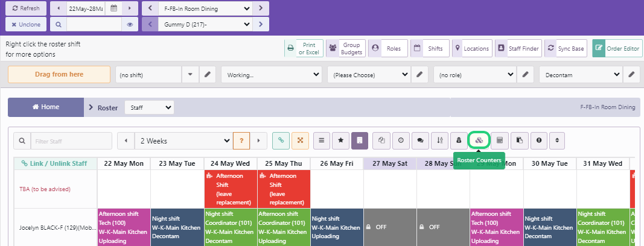
Task: Click the comments bubble icon
Action: point(420,140)
